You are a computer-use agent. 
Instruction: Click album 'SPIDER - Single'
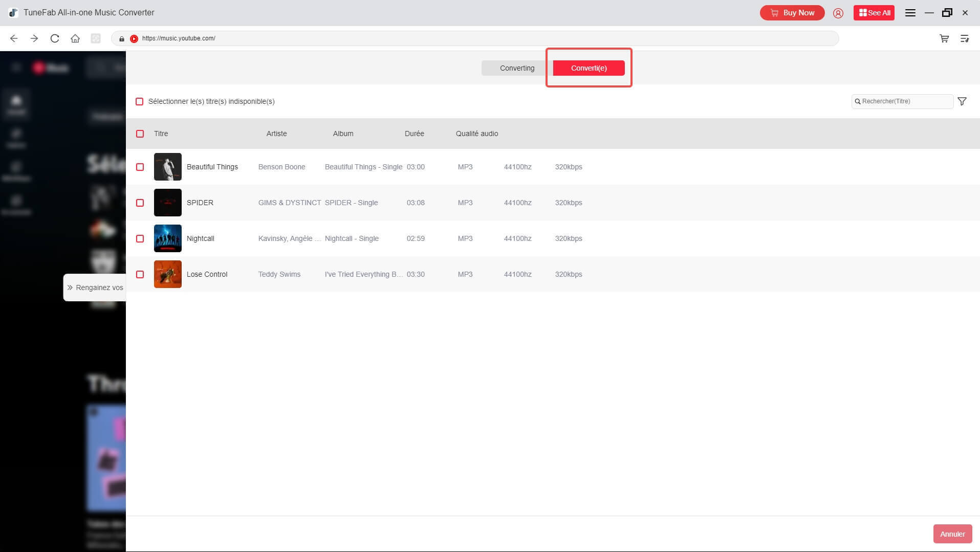(352, 203)
